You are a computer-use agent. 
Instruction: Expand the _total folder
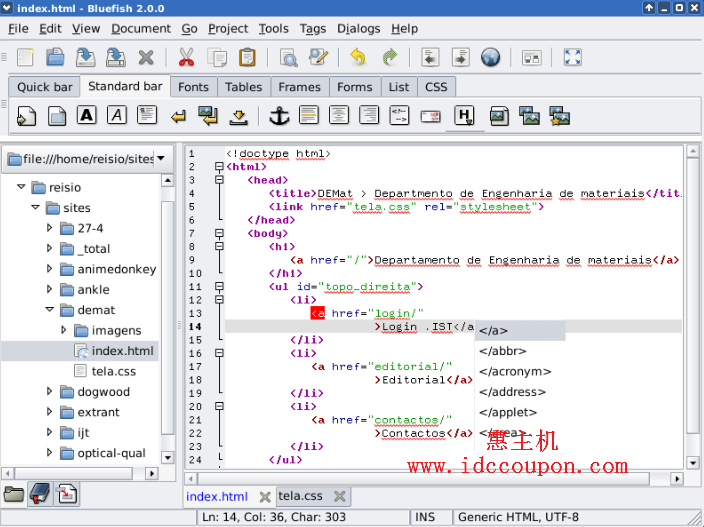pos(49,248)
